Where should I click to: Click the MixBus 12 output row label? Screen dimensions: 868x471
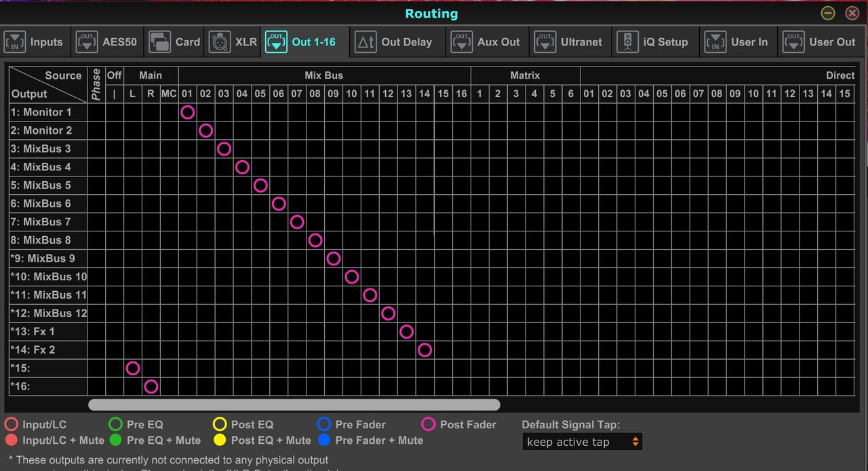pos(47,314)
